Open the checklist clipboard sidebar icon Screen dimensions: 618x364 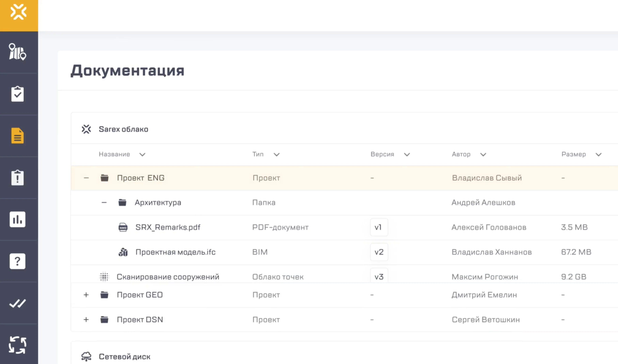pyautogui.click(x=17, y=94)
